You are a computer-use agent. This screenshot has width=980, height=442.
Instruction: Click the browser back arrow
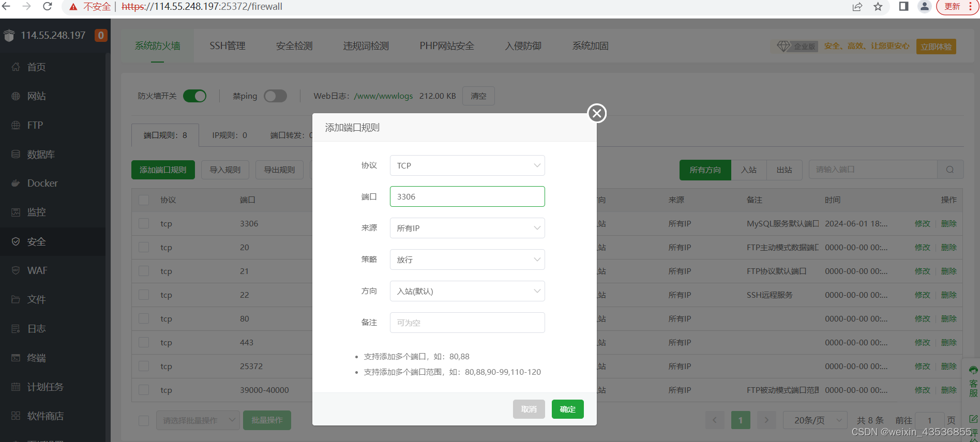[6, 6]
